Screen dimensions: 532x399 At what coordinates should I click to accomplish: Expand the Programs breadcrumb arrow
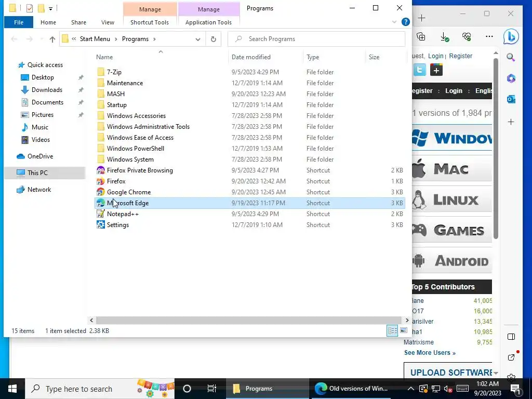(154, 39)
